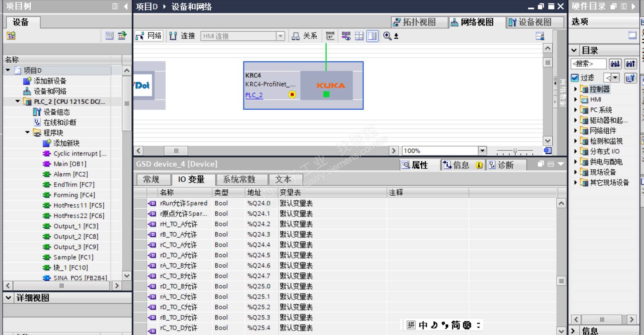Viewport: 644px width, 335px height.
Task: Open the 诊断 diagnostics tab
Action: coord(506,165)
